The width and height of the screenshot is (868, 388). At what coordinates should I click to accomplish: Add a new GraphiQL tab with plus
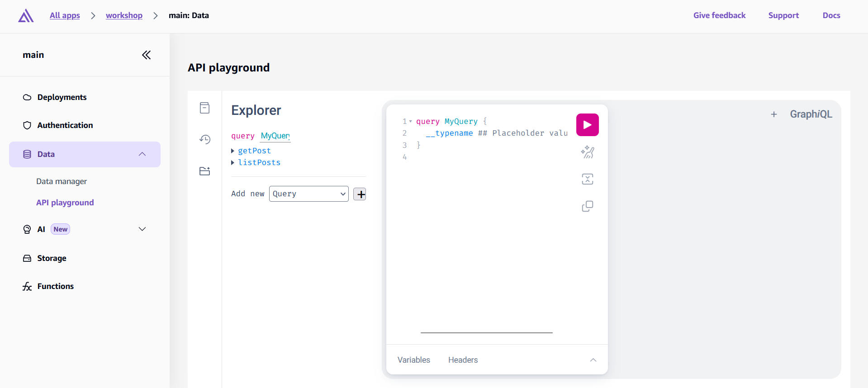tap(774, 114)
